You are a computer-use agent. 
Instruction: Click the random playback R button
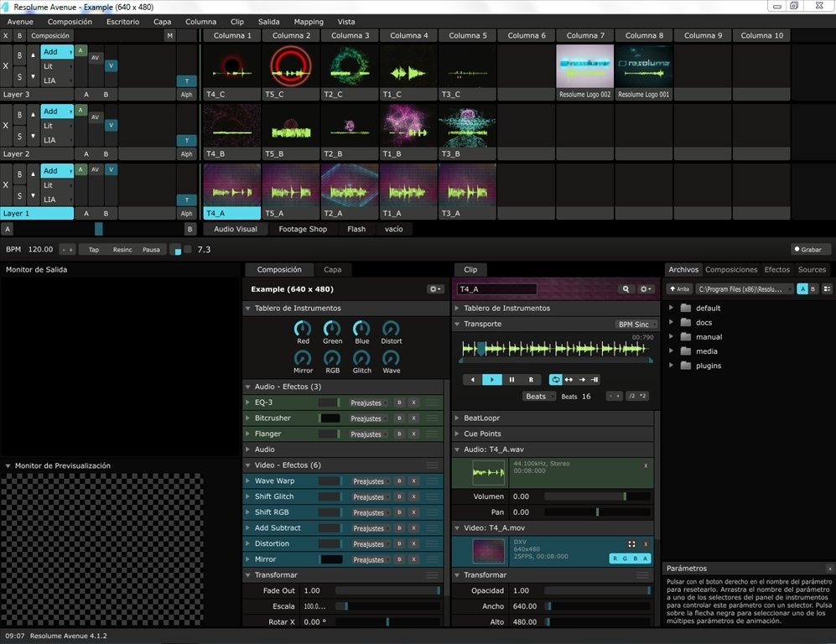pyautogui.click(x=531, y=380)
